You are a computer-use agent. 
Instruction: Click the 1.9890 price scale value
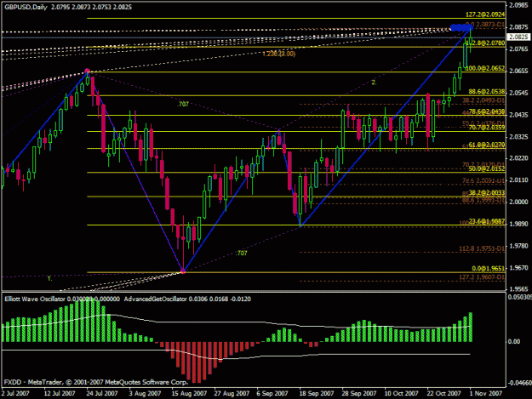tap(519, 224)
